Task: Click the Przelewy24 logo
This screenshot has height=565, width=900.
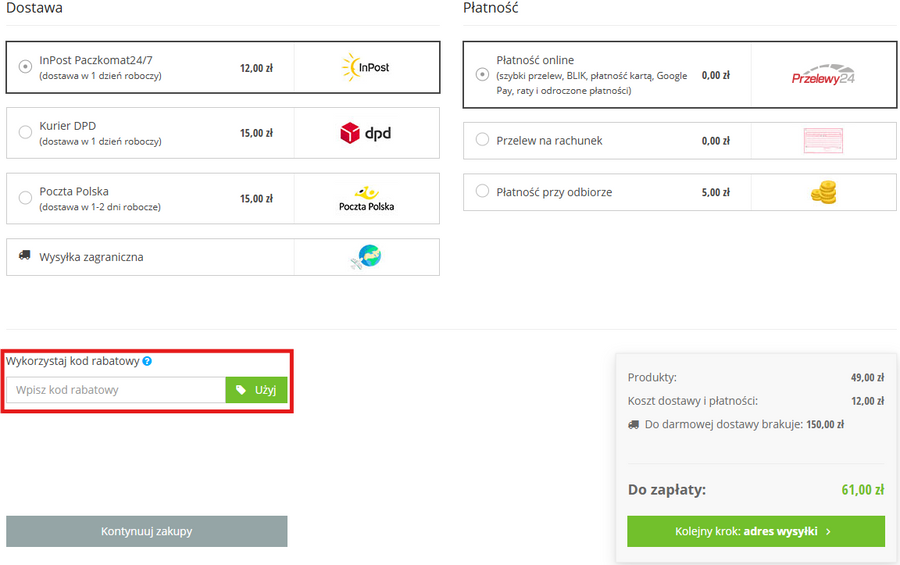Action: click(x=823, y=75)
